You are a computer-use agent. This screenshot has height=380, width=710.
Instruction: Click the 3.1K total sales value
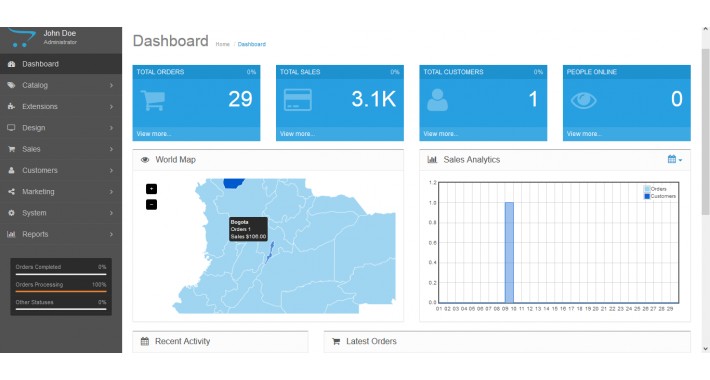click(x=374, y=99)
